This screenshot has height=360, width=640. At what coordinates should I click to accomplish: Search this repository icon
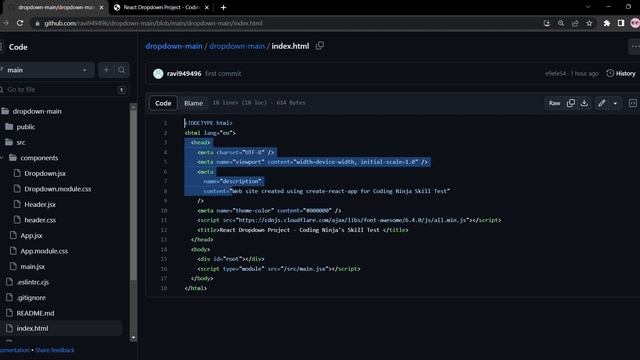coord(122,70)
